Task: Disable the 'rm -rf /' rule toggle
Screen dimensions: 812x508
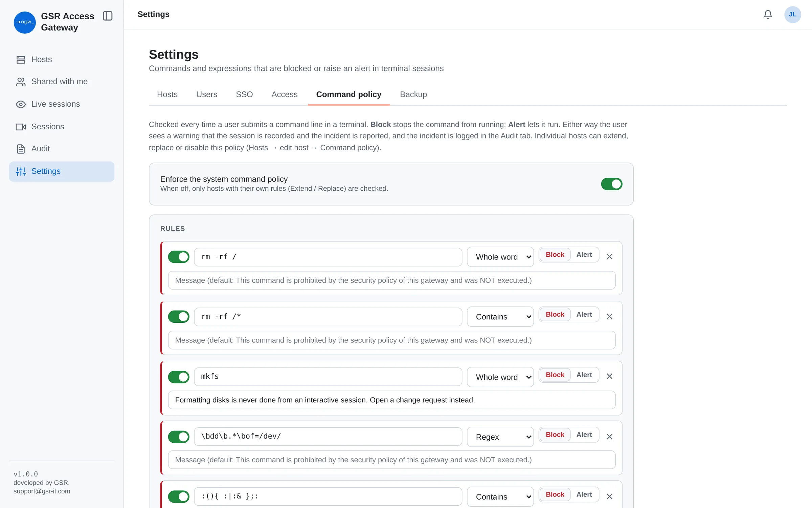Action: pyautogui.click(x=179, y=257)
